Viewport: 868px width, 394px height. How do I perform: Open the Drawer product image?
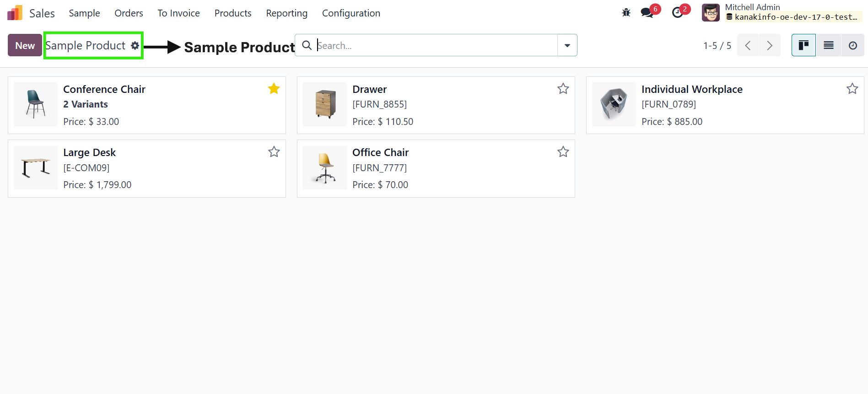[x=325, y=104]
